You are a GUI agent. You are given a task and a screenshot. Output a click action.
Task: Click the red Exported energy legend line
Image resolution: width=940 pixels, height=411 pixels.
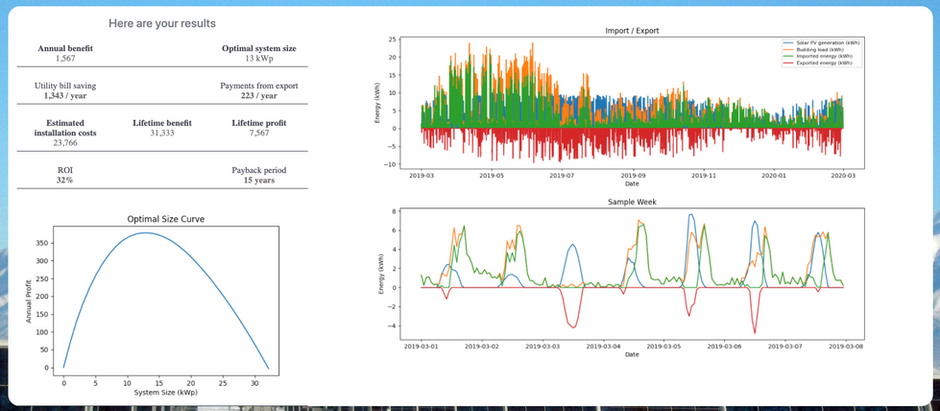pos(788,63)
